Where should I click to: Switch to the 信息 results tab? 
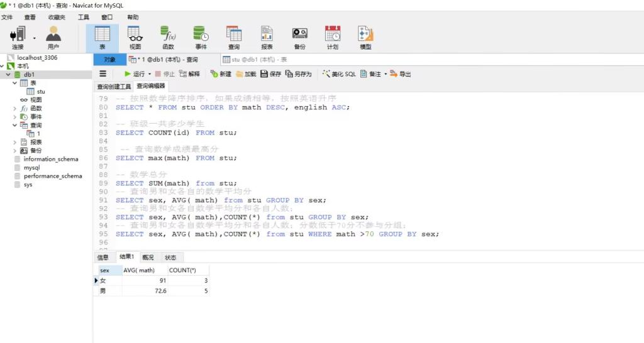(103, 258)
